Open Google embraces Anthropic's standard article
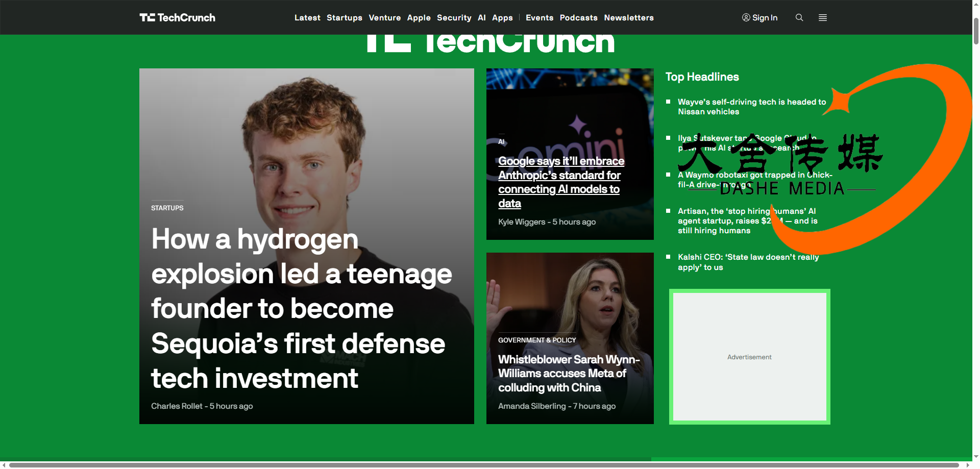Screen dimensions: 980x469 [x=561, y=182]
